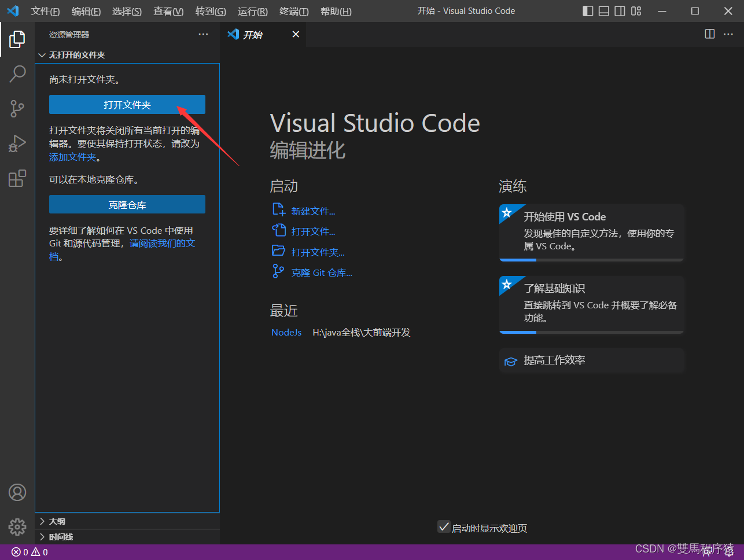Close the Visual Studio Code window
Image resolution: width=744 pixels, height=560 pixels.
[x=728, y=11]
